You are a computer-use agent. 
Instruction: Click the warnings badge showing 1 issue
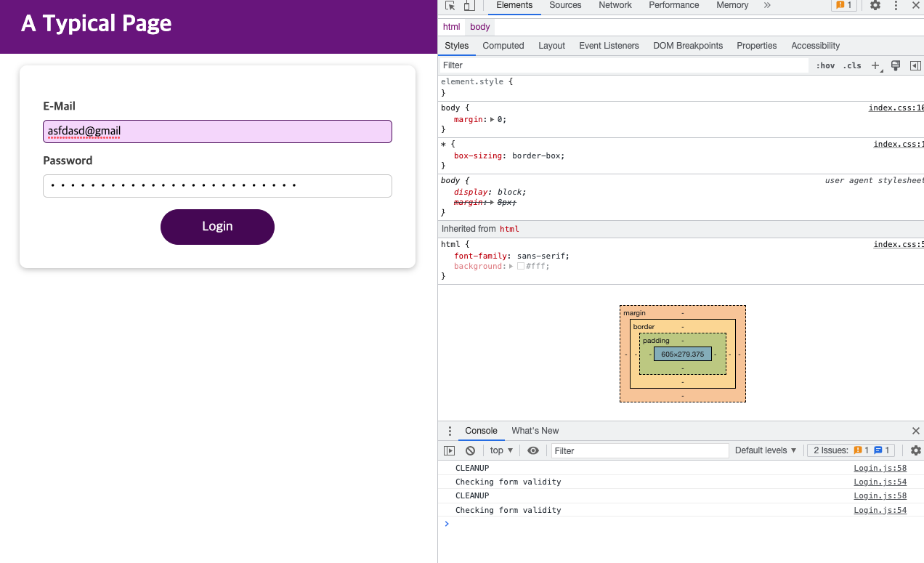(x=843, y=5)
